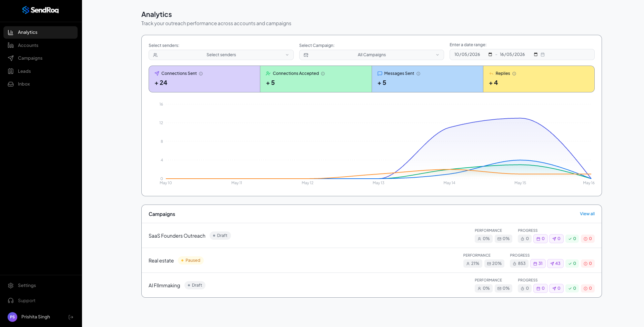Click info icon beside Connections Sent
This screenshot has width=644, height=327.
201,74
